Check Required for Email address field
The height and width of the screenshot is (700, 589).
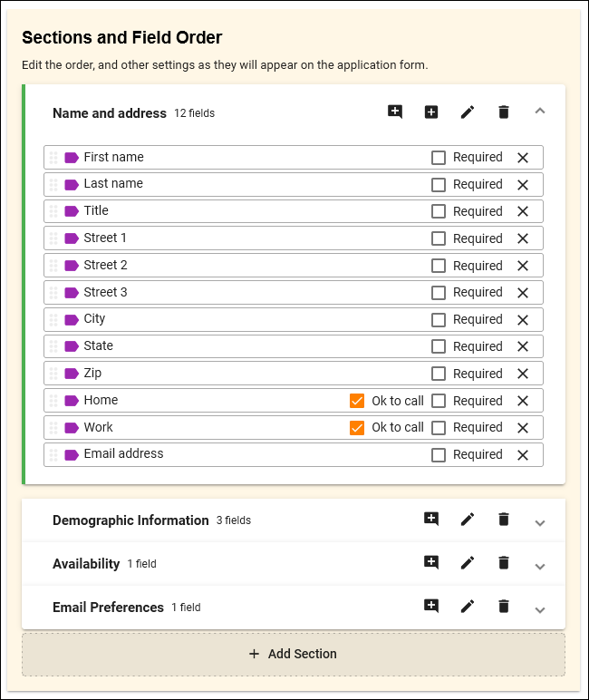(439, 455)
